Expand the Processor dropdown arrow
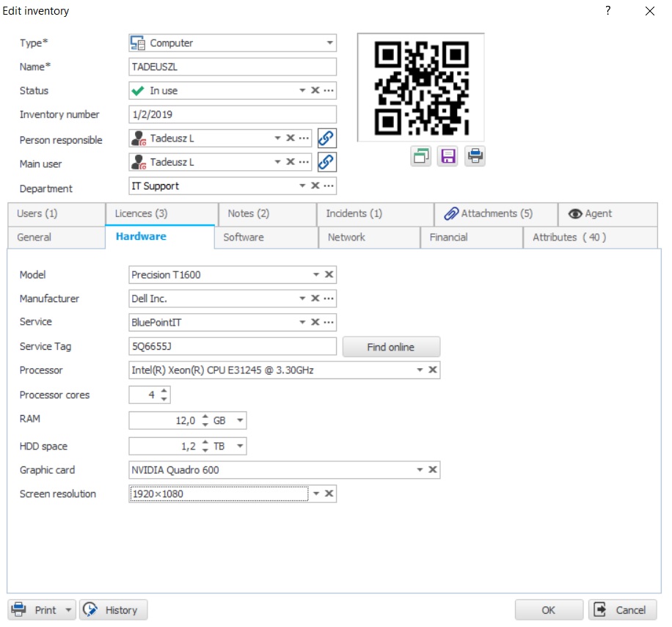 pos(420,370)
